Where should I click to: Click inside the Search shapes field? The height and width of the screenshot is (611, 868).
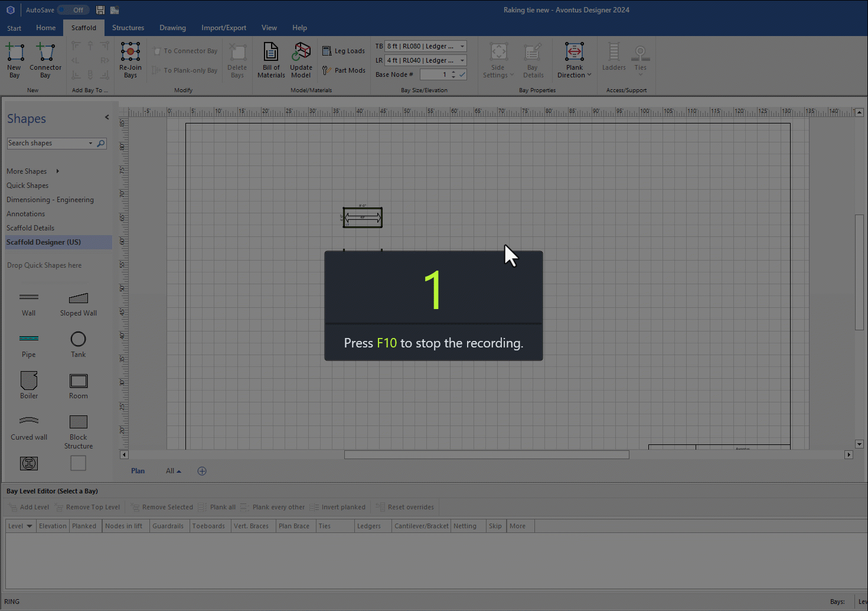point(47,144)
